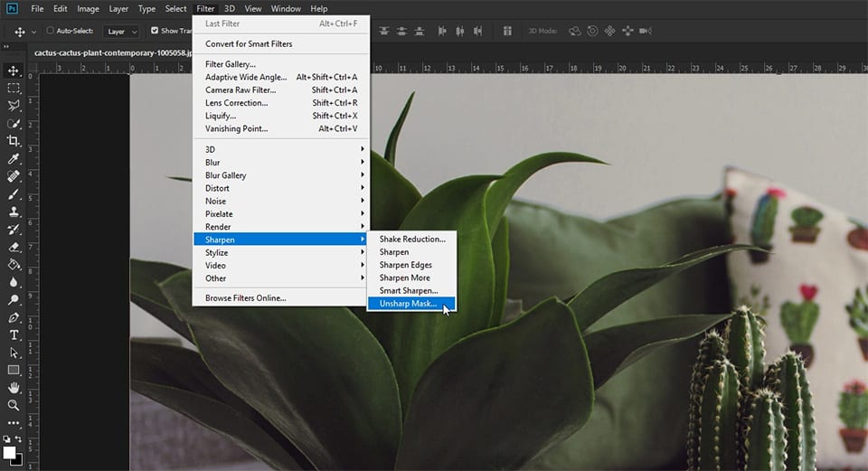Select the Pen tool
The width and height of the screenshot is (868, 471).
click(14, 317)
